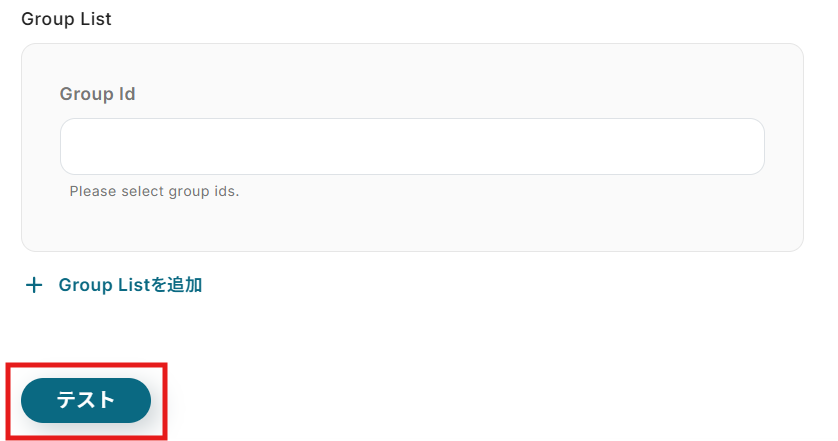Image resolution: width=838 pixels, height=441 pixels.
Task: Click the Group Listを追加 text
Action: (x=130, y=285)
